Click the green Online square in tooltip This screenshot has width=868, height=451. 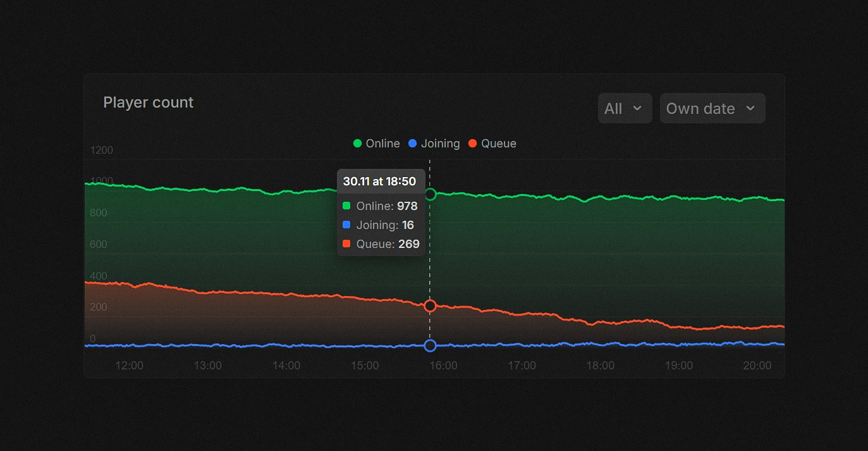coord(346,206)
